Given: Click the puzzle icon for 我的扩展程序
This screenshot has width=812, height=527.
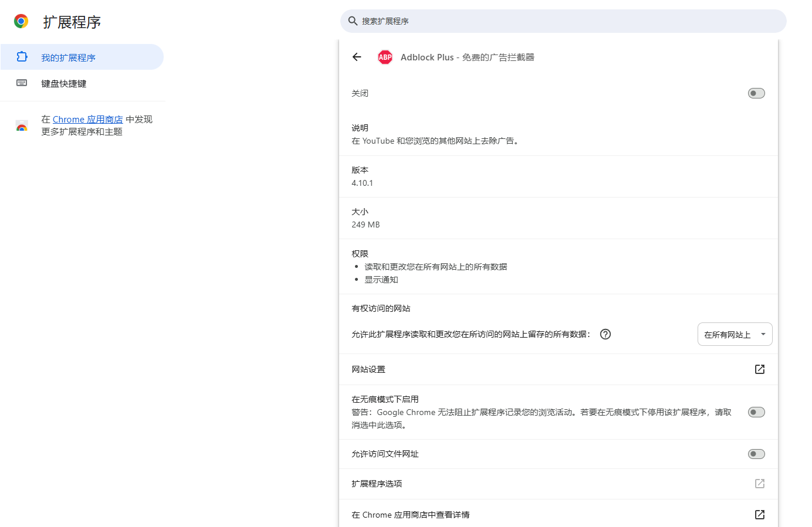Looking at the screenshot, I should (x=22, y=57).
